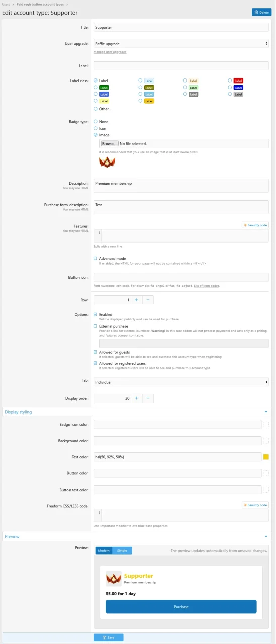Click the Supporter badge icon in preview
Viewport: 276px width, 644px height.
click(x=114, y=579)
